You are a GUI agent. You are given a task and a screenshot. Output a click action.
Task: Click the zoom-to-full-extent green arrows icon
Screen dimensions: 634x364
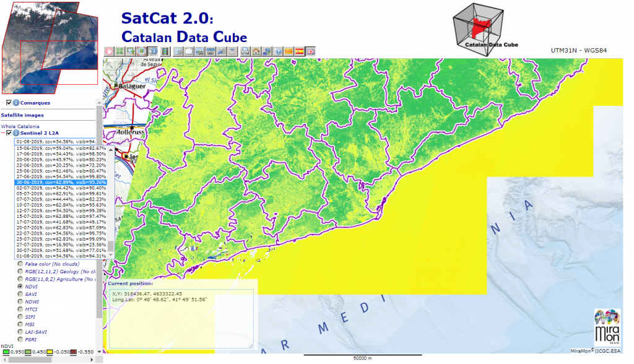pos(119,51)
